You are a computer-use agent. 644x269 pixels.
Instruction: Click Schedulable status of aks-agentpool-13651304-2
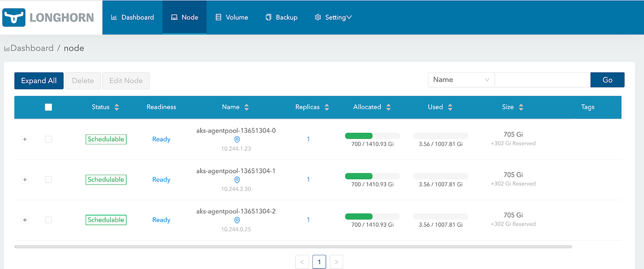106,220
